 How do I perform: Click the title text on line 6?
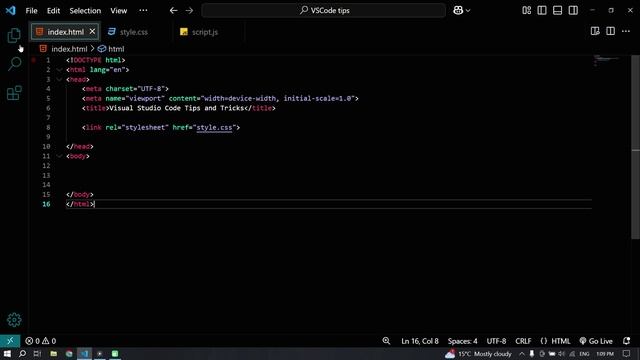click(x=177, y=108)
